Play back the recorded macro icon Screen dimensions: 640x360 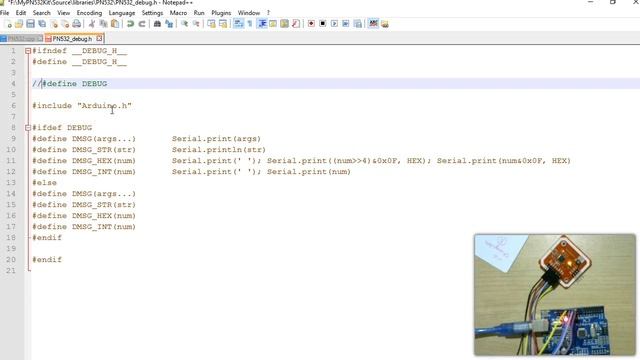point(334,24)
